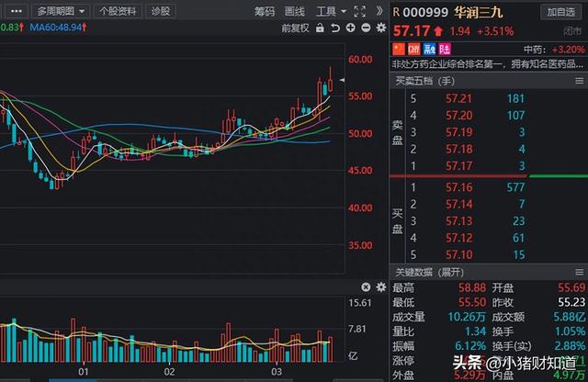The image size is (588, 382).
Task: Open 关键数据 panel menu icon
Action: [x=579, y=272]
